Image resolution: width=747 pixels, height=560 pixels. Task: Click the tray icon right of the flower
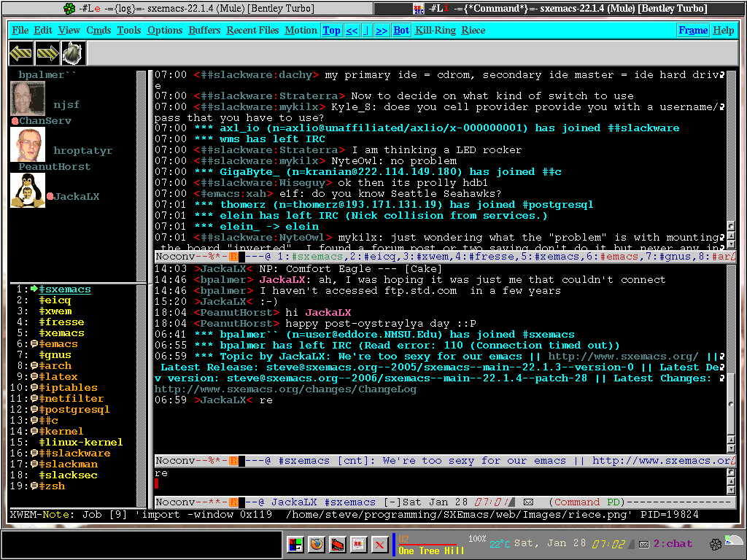tap(734, 541)
